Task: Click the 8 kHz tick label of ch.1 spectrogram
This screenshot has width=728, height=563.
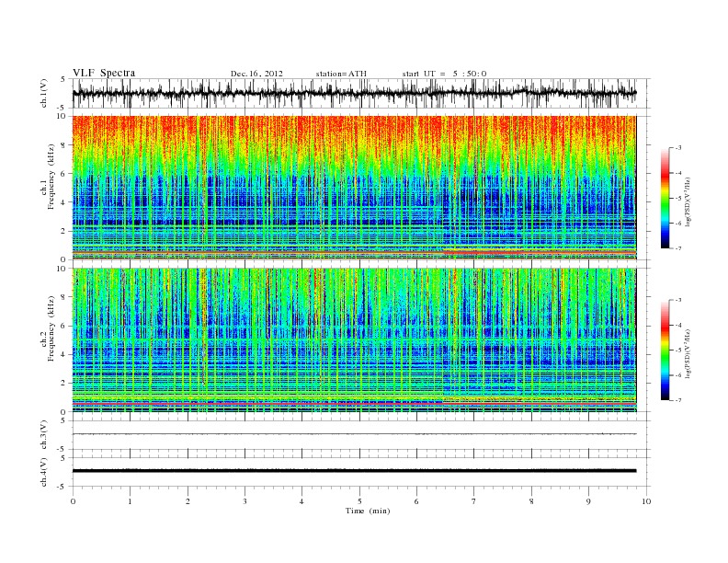Action: 64,145
